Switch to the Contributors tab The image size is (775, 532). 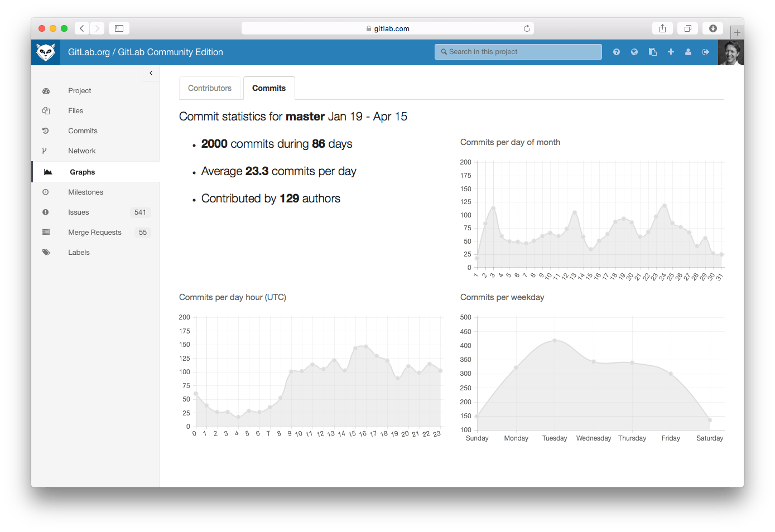pos(210,88)
